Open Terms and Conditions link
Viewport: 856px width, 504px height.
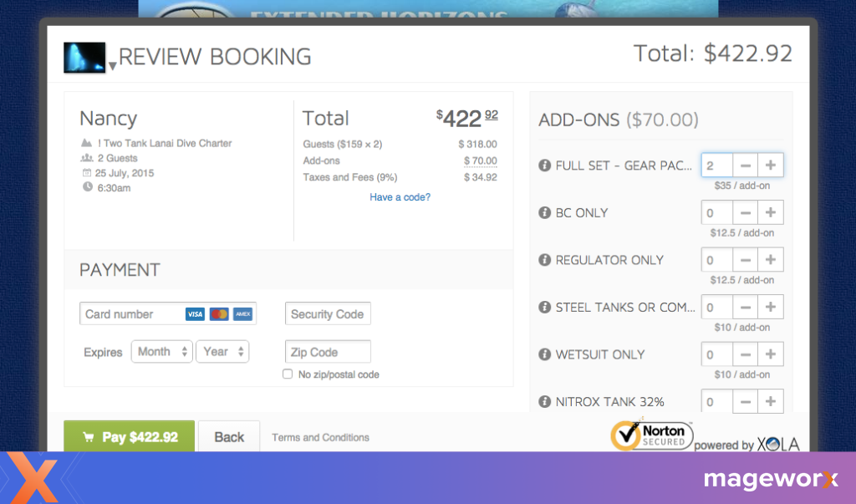point(320,437)
